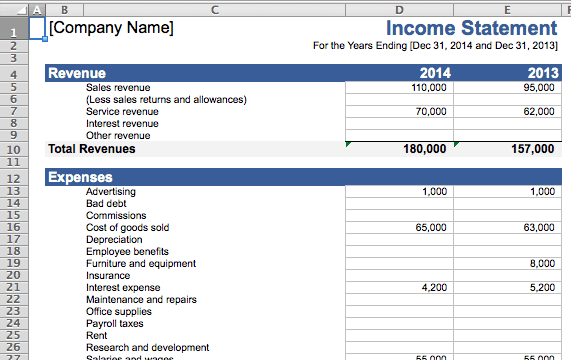The image size is (571, 360).
Task: Select the Cost of goods sold label
Action: point(127,228)
